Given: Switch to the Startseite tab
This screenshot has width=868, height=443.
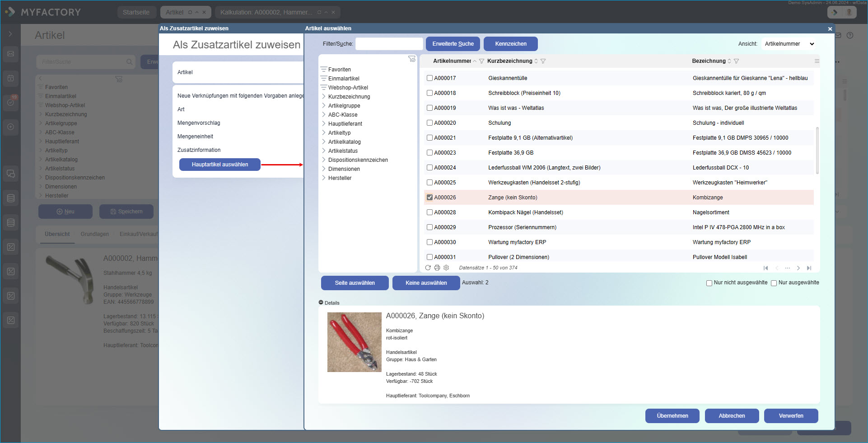Looking at the screenshot, I should point(136,12).
